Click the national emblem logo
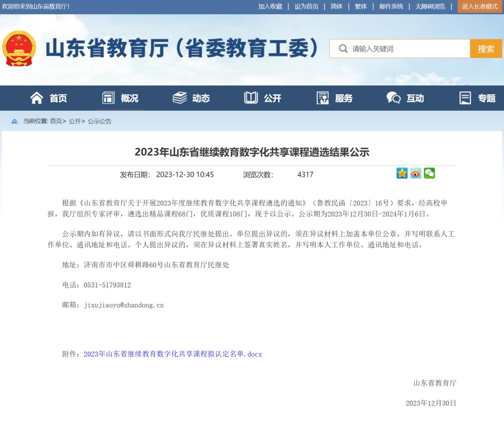 click(19, 48)
